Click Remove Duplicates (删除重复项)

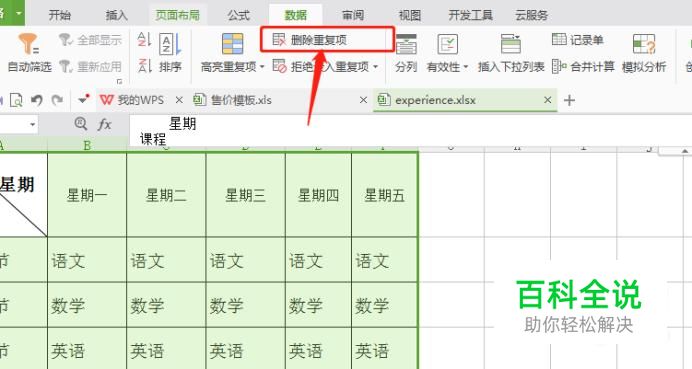[309, 40]
